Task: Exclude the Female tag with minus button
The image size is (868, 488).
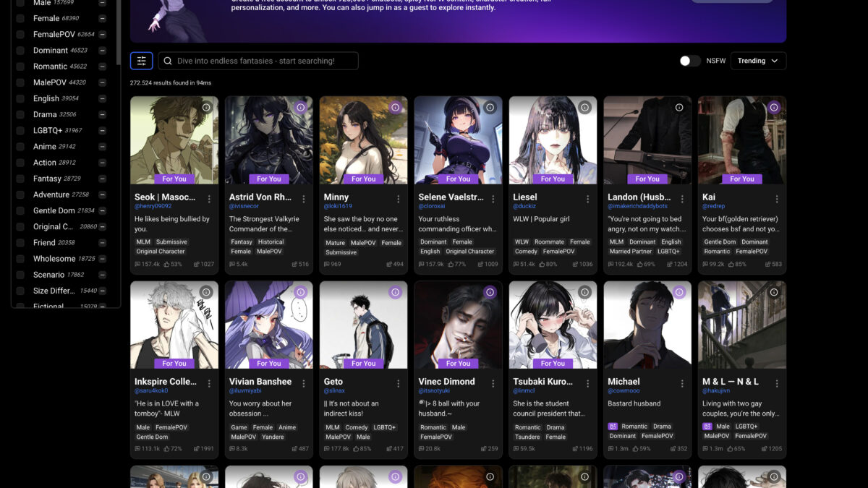Action: click(103, 18)
